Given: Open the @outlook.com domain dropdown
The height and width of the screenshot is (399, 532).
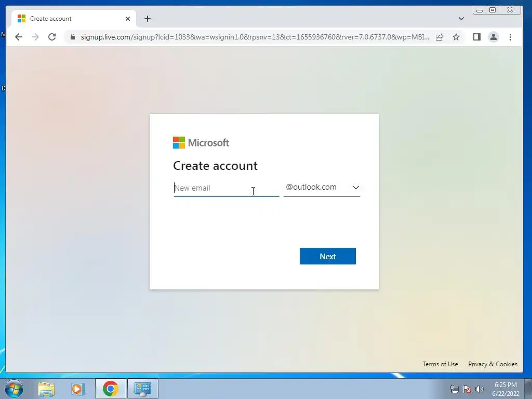Looking at the screenshot, I should tap(322, 187).
